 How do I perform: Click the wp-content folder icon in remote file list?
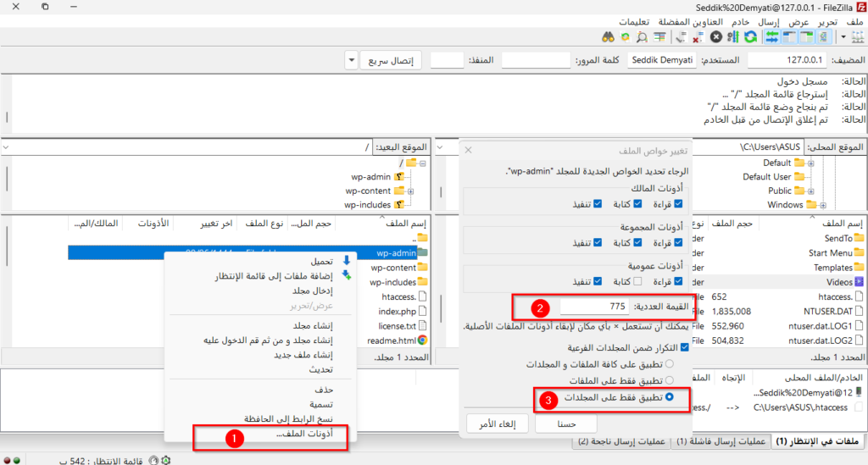click(423, 268)
